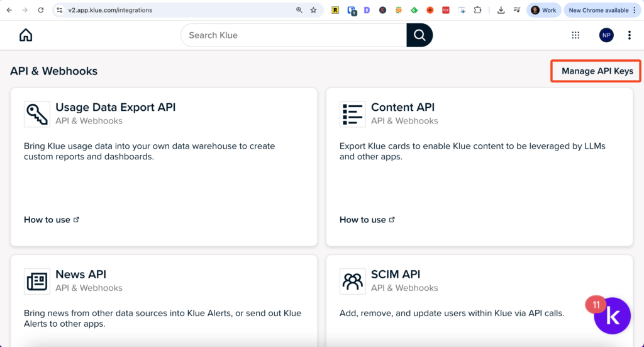The width and height of the screenshot is (644, 347).
Task: Click the green diamond extension icon
Action: [x=414, y=10]
